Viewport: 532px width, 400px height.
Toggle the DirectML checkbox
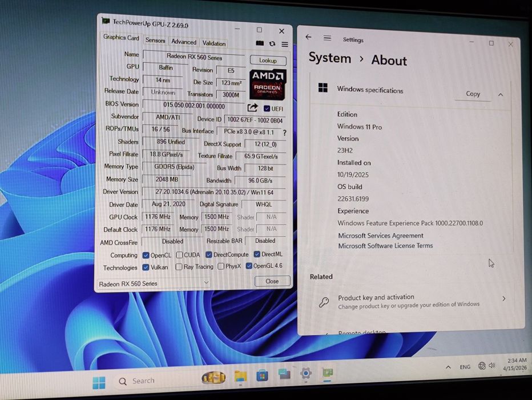point(257,254)
